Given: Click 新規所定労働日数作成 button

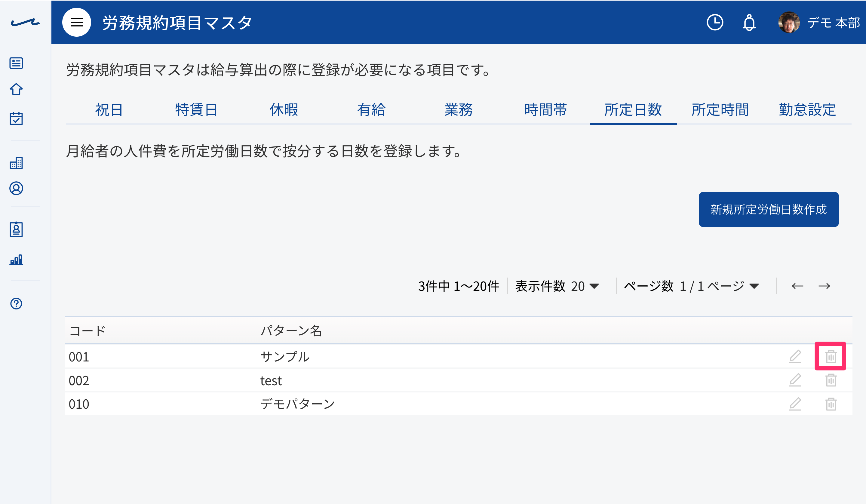Looking at the screenshot, I should click(x=768, y=209).
